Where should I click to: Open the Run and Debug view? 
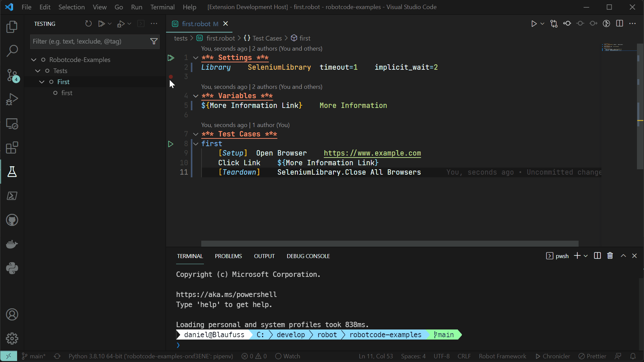(12, 100)
